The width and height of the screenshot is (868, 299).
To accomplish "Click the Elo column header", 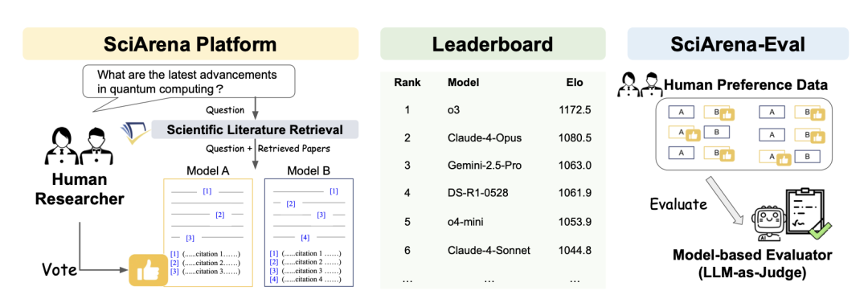I will (x=575, y=83).
